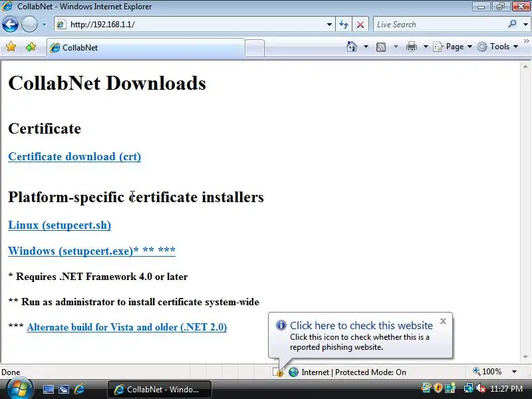Click the Add to Favorites icon

[x=31, y=47]
